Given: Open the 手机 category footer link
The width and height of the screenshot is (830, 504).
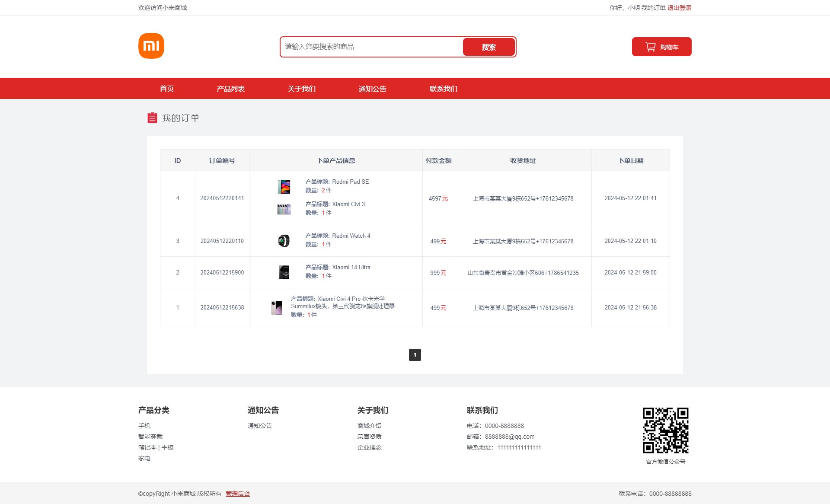Looking at the screenshot, I should tap(144, 426).
